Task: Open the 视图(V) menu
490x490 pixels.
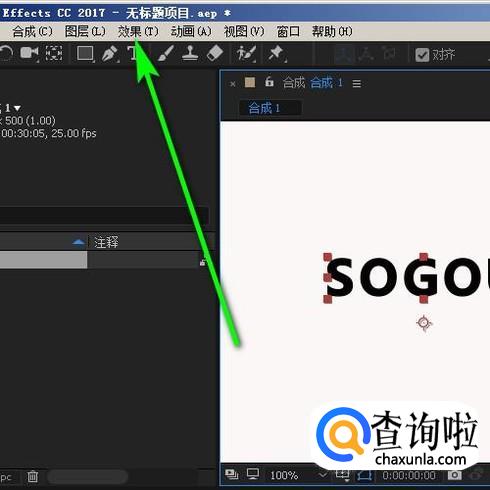Action: click(244, 32)
